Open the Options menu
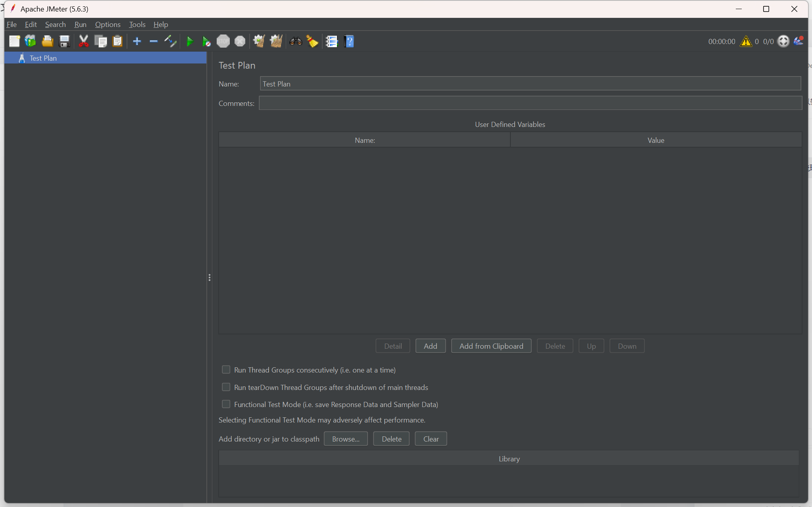This screenshot has width=812, height=507. [x=108, y=25]
